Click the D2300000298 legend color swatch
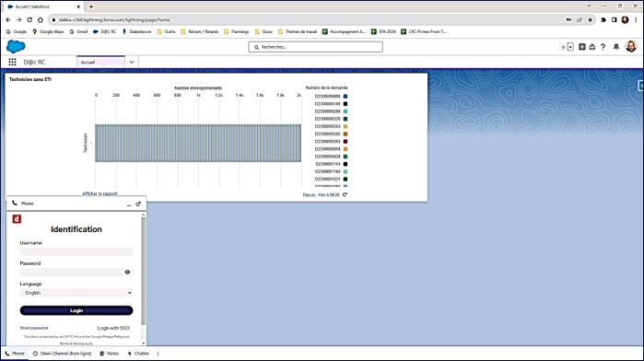The image size is (644, 361). (345, 111)
